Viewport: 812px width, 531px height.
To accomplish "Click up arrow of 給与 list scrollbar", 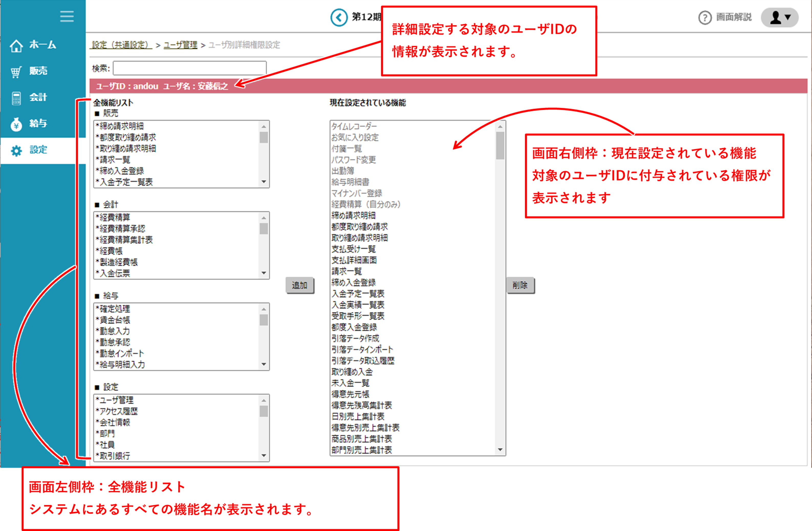I will 264,309.
